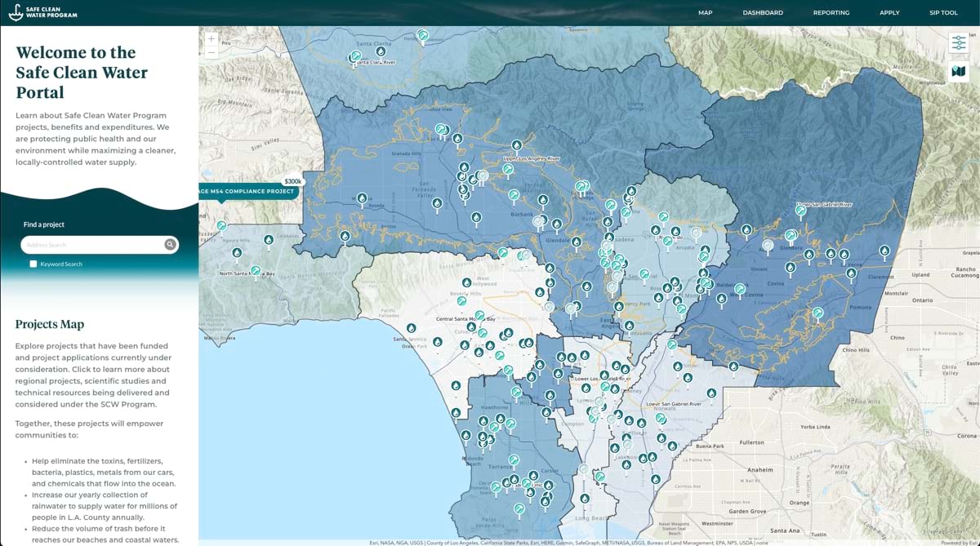Click the Find a project label
This screenshot has width=980, height=546.
44,224
